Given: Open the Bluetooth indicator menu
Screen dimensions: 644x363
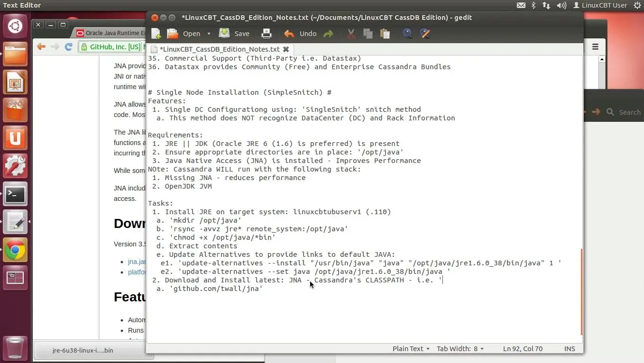Looking at the screenshot, I should (x=534, y=5).
